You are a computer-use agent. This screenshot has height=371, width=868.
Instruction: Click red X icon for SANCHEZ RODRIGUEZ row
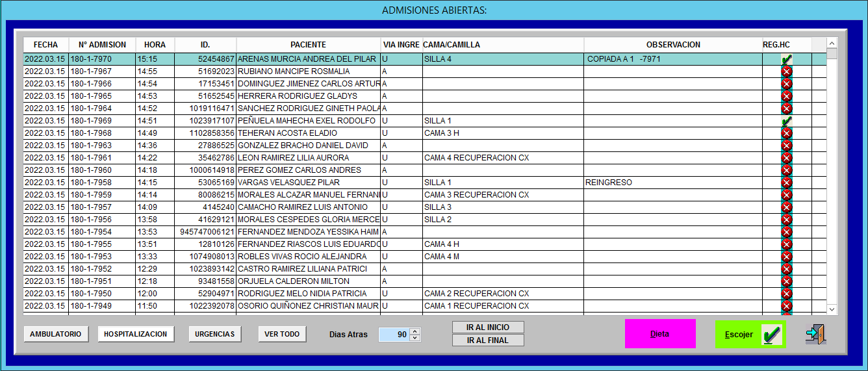point(786,109)
